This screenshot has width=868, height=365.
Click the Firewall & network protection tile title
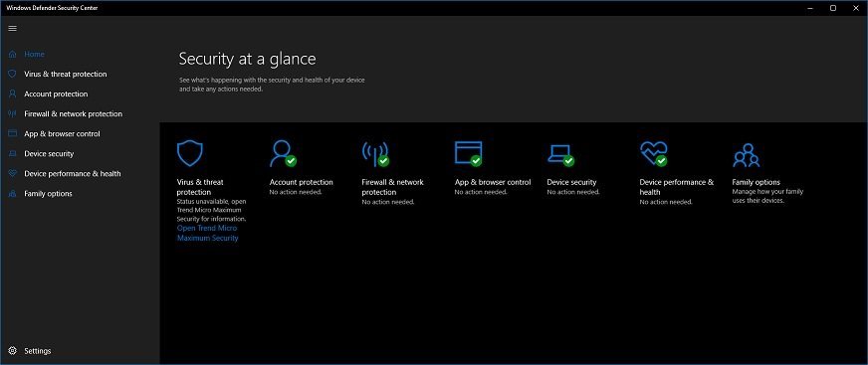point(392,187)
